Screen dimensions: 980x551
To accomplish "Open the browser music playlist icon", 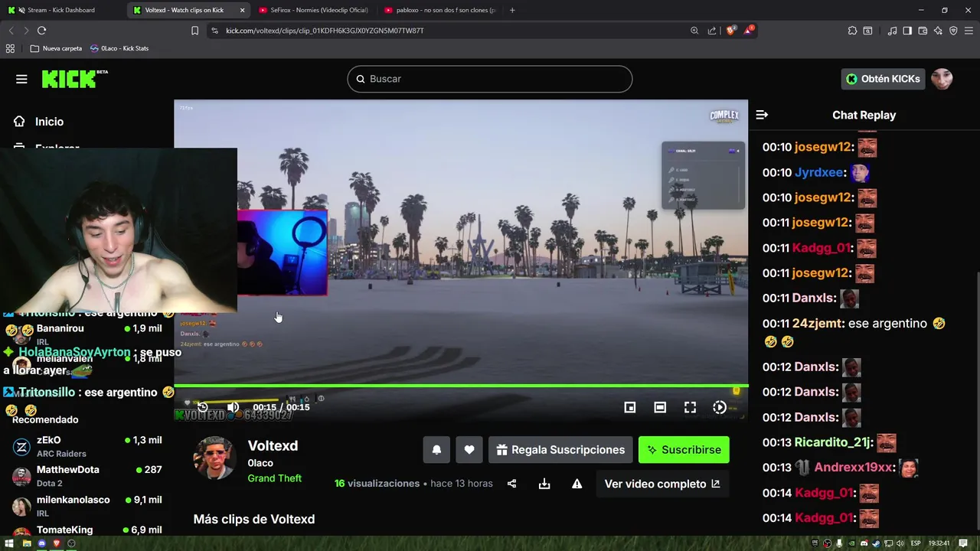I will (x=892, y=31).
